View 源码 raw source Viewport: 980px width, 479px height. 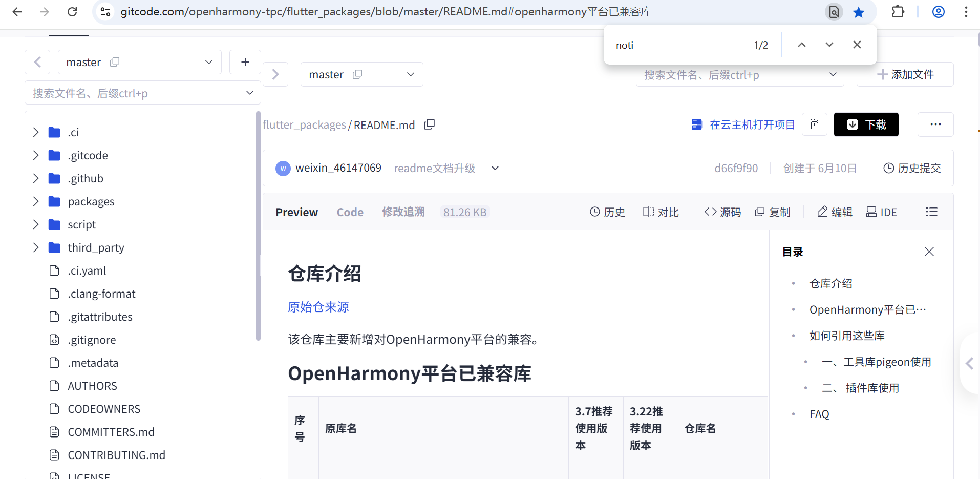[x=723, y=212]
